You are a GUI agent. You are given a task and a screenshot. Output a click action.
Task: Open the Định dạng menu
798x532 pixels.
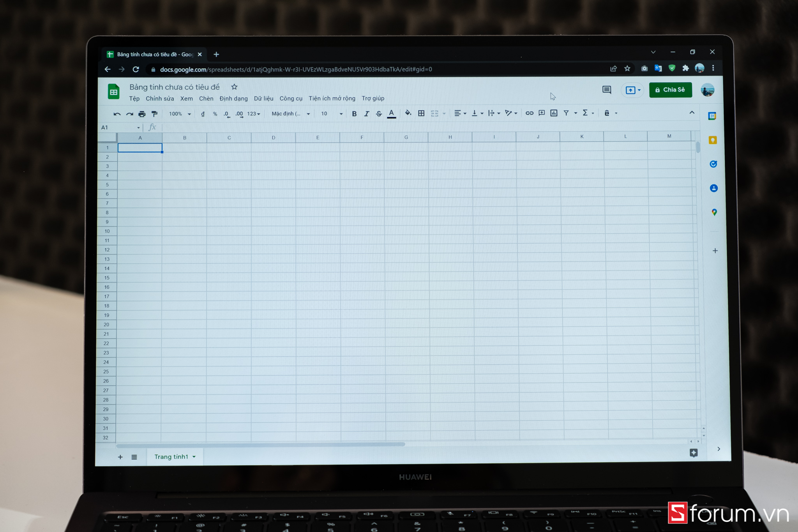233,99
